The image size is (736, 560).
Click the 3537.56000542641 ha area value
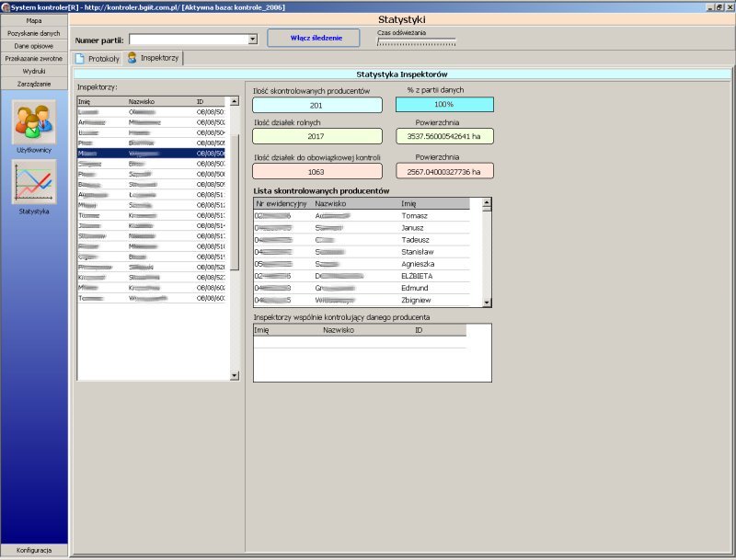(x=444, y=136)
